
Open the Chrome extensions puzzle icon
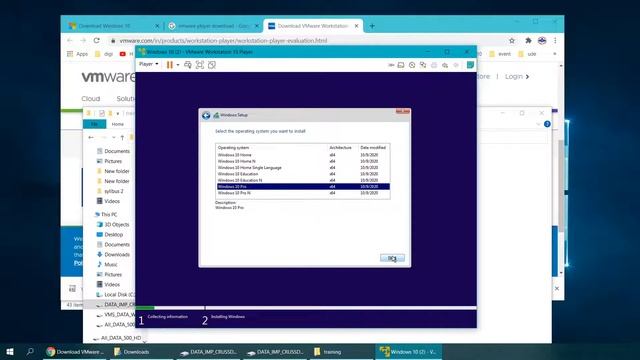coord(528,40)
